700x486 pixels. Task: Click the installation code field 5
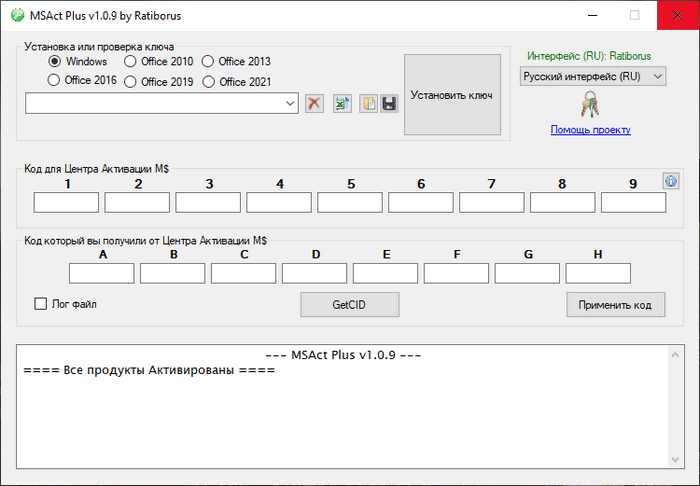tap(350, 203)
